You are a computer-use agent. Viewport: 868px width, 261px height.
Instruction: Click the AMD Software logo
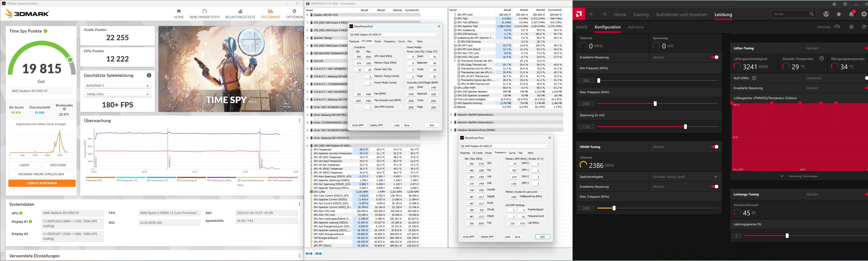pyautogui.click(x=579, y=14)
